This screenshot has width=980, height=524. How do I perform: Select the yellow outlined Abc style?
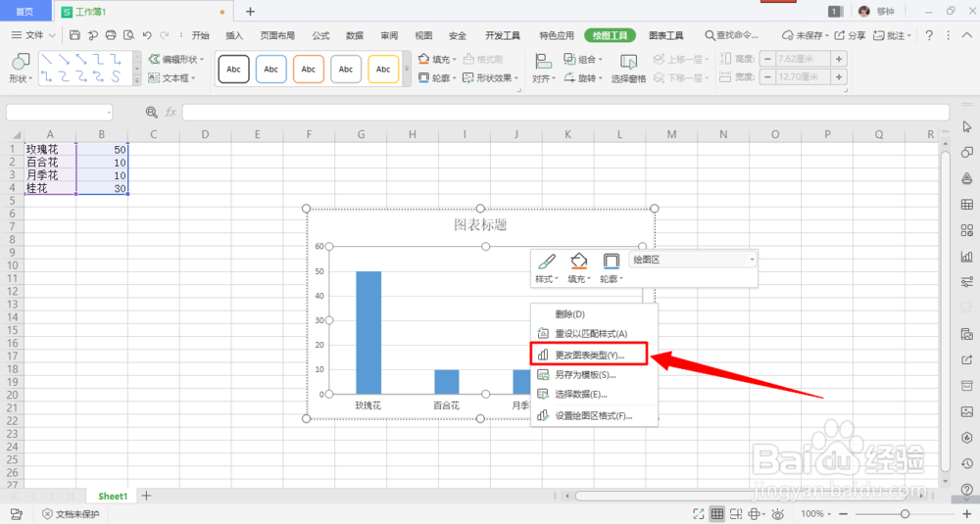click(x=383, y=70)
